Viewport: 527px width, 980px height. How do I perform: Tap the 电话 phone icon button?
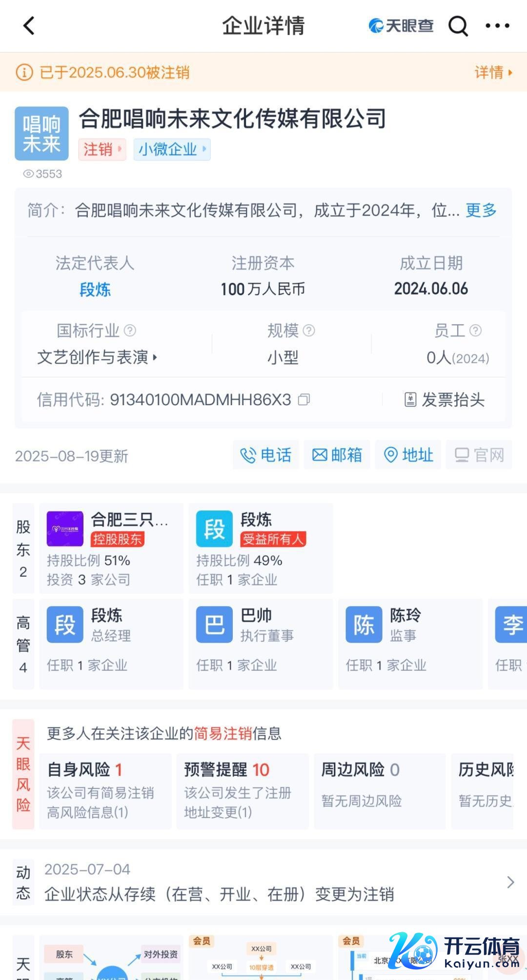[x=266, y=455]
